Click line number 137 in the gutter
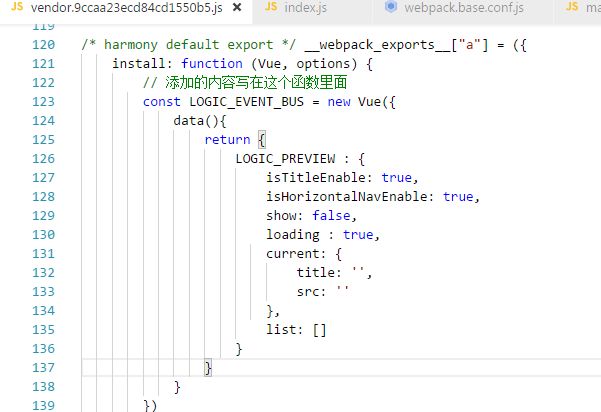The image size is (601, 412). click(44, 368)
